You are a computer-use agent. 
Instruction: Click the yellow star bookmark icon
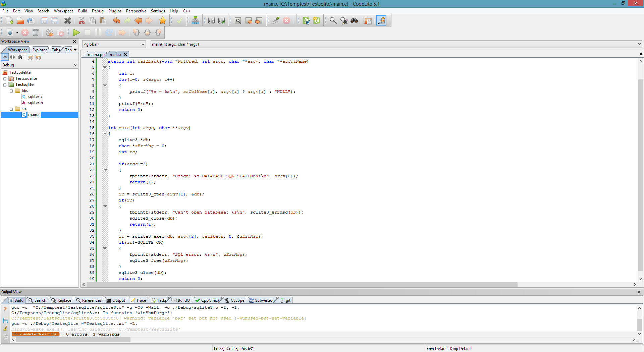click(163, 21)
